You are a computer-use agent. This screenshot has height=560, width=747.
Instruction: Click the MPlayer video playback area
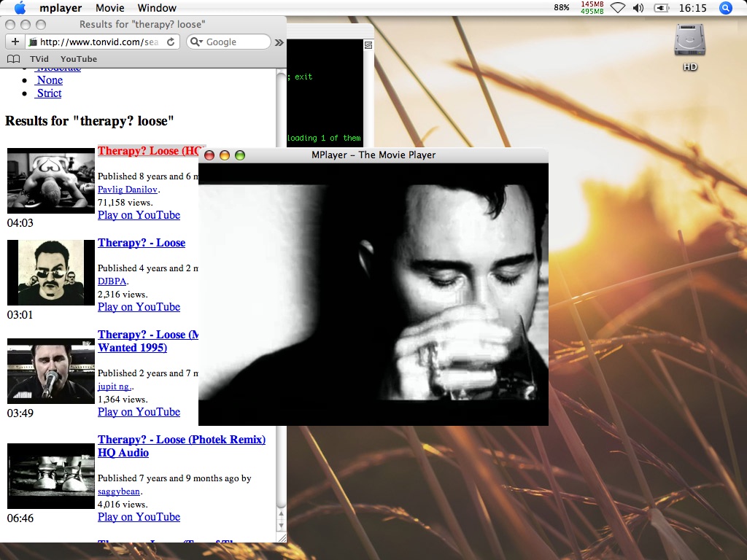click(373, 294)
